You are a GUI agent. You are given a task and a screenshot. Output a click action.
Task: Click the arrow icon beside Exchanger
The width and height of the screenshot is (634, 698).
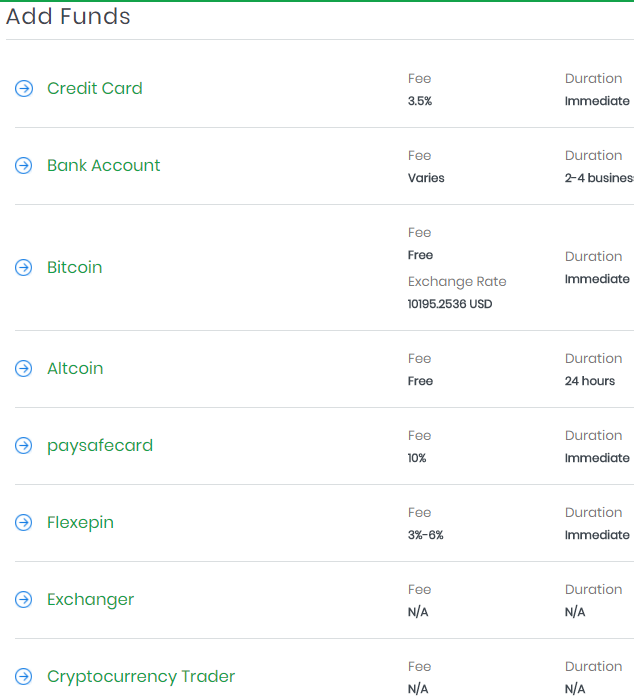24,600
